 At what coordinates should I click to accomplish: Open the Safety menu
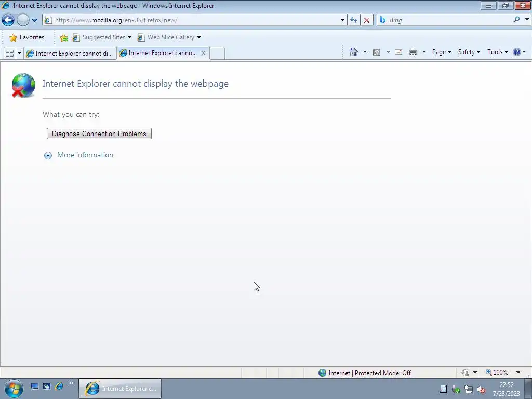[469, 52]
